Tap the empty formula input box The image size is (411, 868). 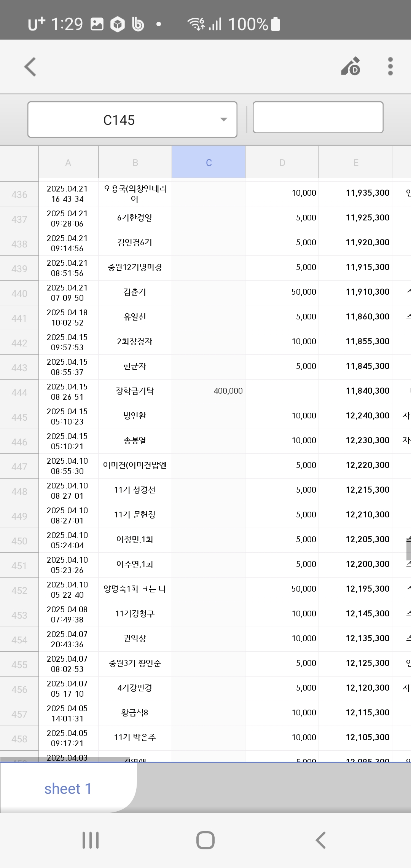(x=318, y=117)
